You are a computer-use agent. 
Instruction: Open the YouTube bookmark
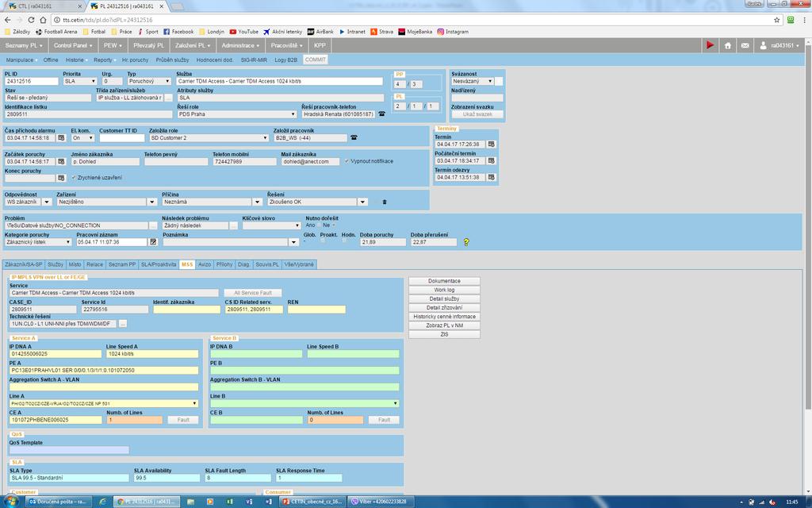coord(244,32)
